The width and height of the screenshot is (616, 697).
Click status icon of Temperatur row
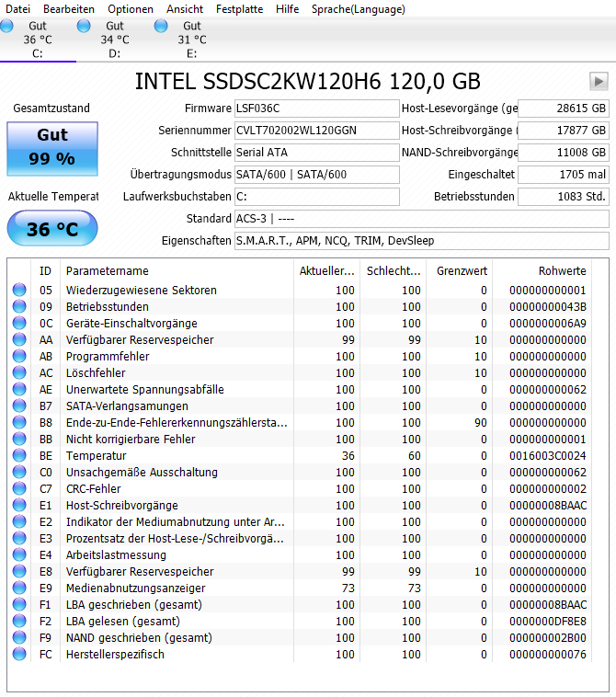click(x=19, y=455)
